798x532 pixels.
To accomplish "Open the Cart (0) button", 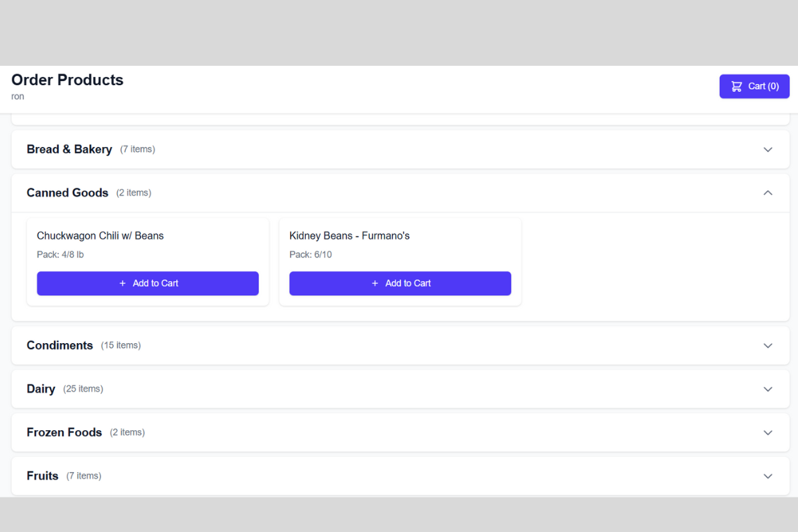I will pyautogui.click(x=754, y=86).
